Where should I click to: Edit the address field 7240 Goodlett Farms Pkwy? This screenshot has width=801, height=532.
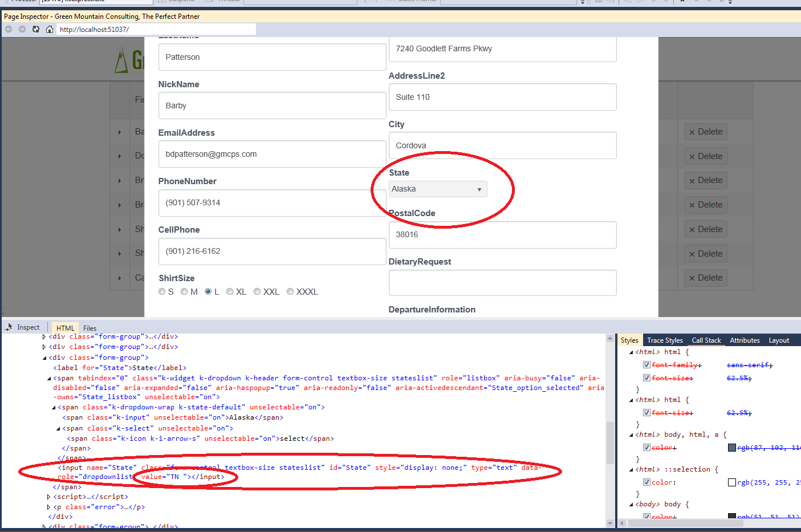pyautogui.click(x=502, y=49)
